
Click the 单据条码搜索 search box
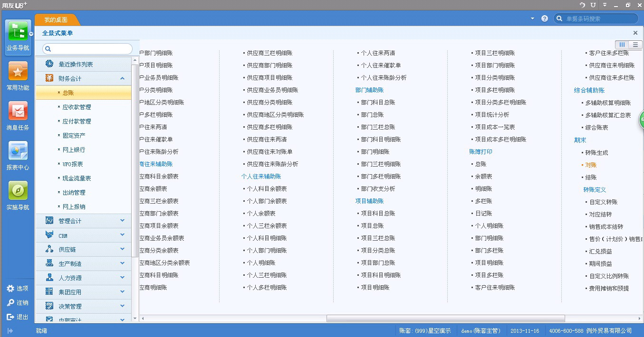click(x=596, y=19)
